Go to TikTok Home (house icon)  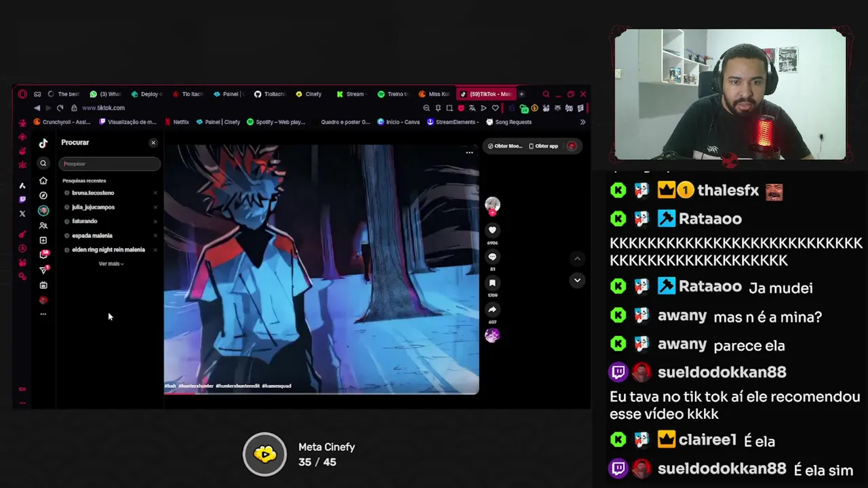click(x=43, y=181)
